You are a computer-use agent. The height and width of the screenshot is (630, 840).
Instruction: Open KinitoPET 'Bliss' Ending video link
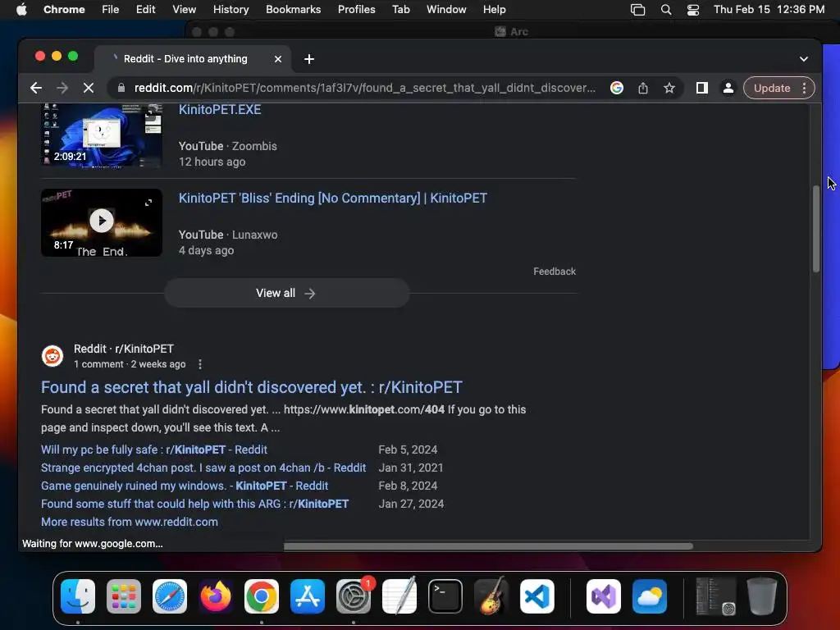coord(333,199)
